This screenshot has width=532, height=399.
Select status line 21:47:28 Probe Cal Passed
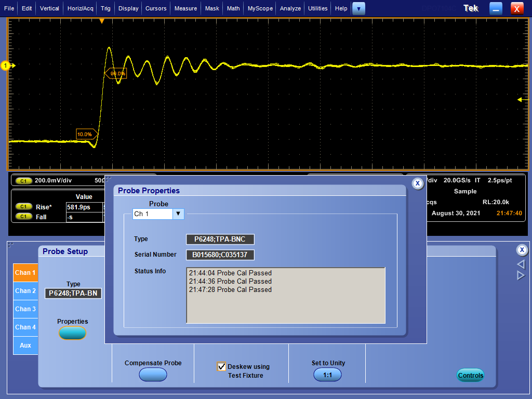tap(230, 289)
